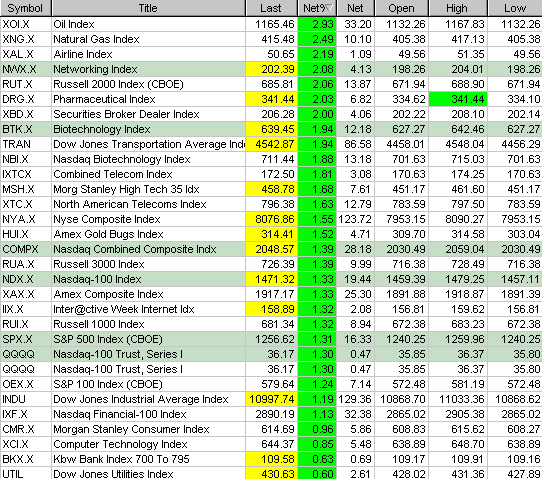Select Nasdaq Financial-100 Index title

pyautogui.click(x=120, y=414)
